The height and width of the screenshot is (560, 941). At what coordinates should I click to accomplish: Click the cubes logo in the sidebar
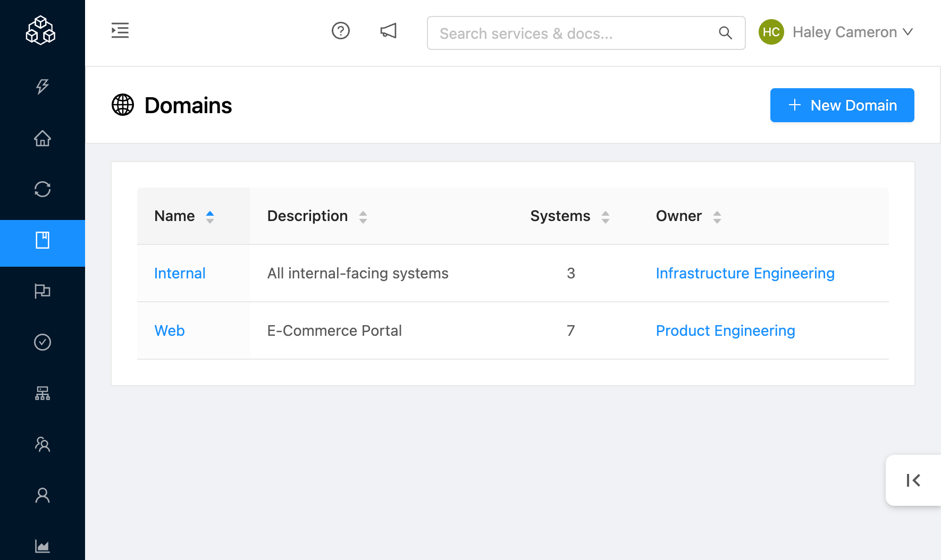click(x=41, y=30)
